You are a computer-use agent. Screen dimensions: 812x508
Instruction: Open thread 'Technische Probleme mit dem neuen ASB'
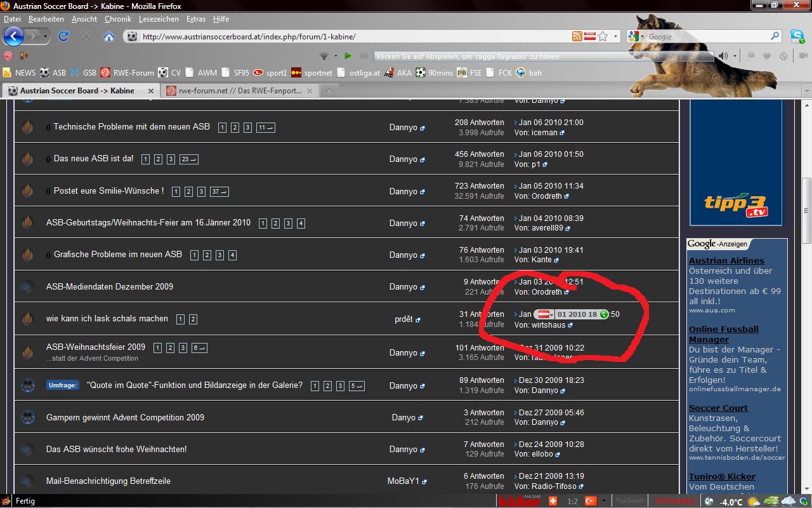[131, 126]
